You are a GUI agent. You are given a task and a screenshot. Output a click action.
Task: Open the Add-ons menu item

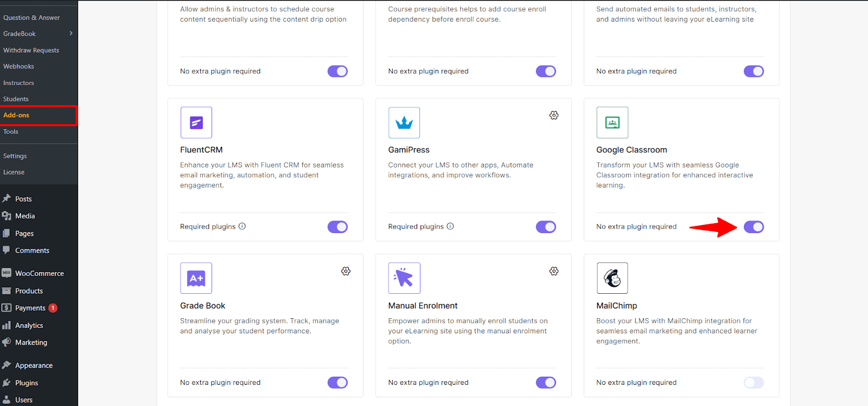click(16, 115)
